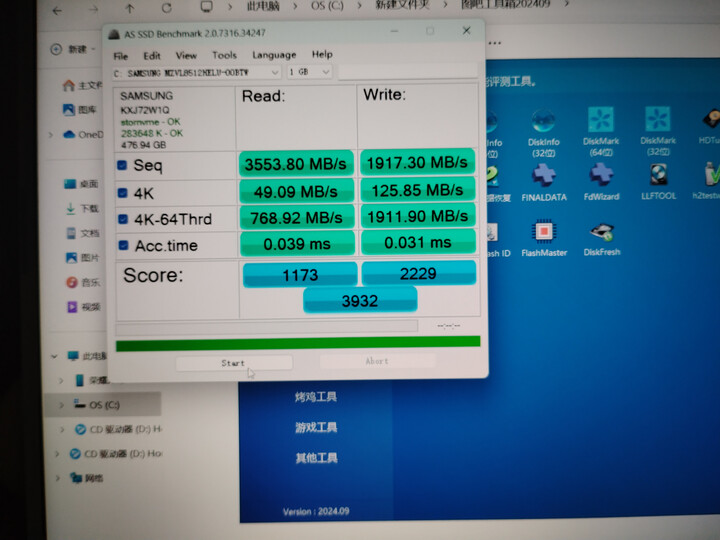The image size is (720, 540).
Task: Expand the OS (C:) drive node
Action: coord(62,405)
